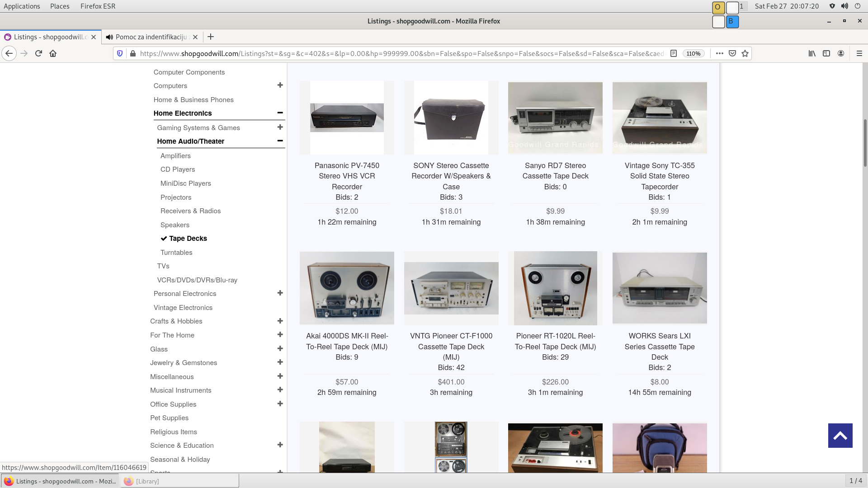868x488 pixels.
Task: Open a new tab with plus button
Action: click(211, 37)
